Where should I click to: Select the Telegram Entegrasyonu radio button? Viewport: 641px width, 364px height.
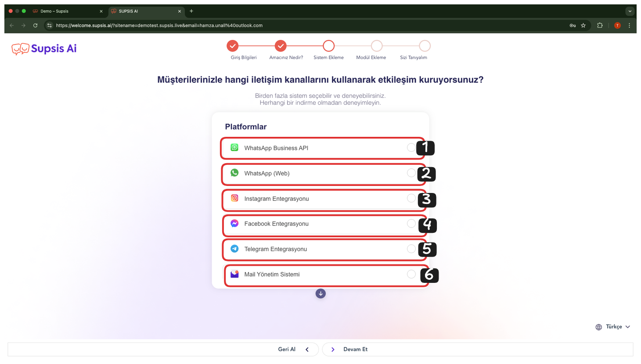[x=411, y=249]
